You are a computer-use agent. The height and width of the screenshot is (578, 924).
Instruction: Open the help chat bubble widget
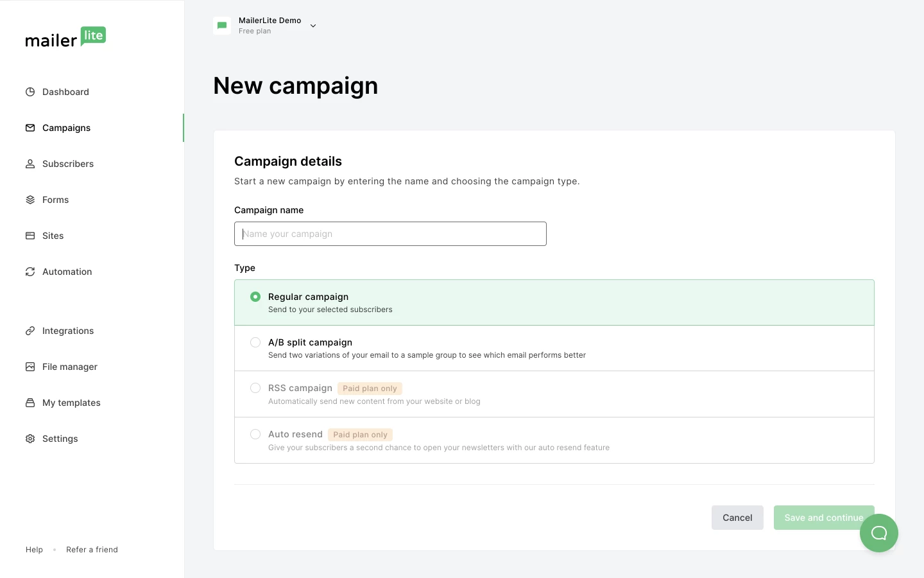pyautogui.click(x=879, y=533)
